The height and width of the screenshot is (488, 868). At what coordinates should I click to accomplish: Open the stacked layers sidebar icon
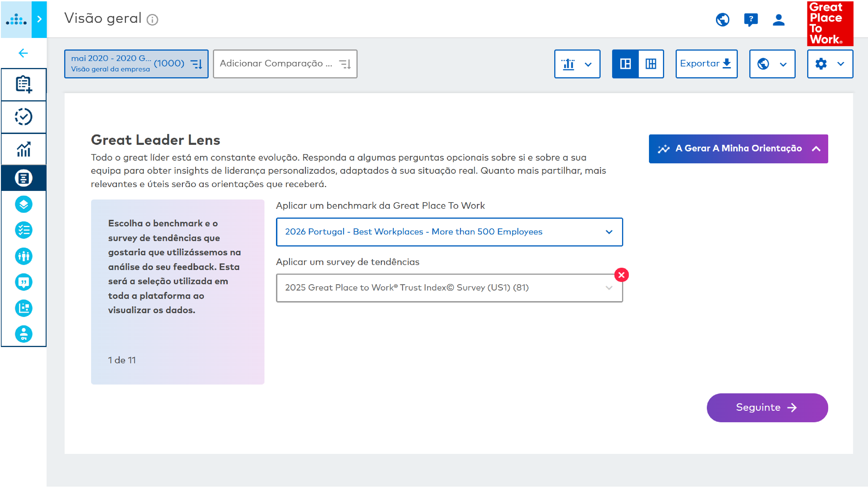[x=24, y=204]
